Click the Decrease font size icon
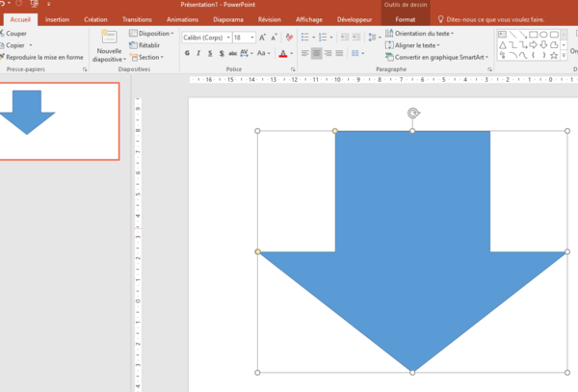The height and width of the screenshot is (392, 578). 274,38
